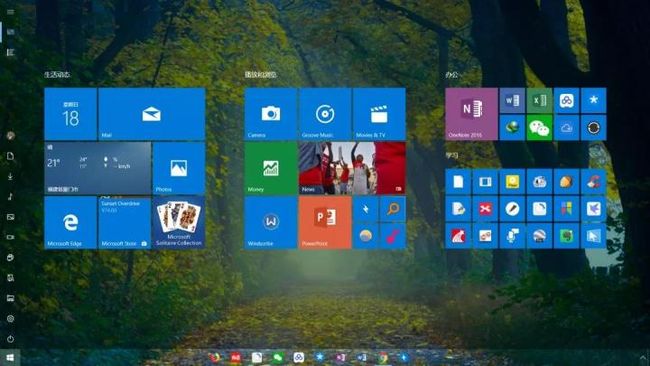Open Settings gear in Start sidebar

coord(10,318)
